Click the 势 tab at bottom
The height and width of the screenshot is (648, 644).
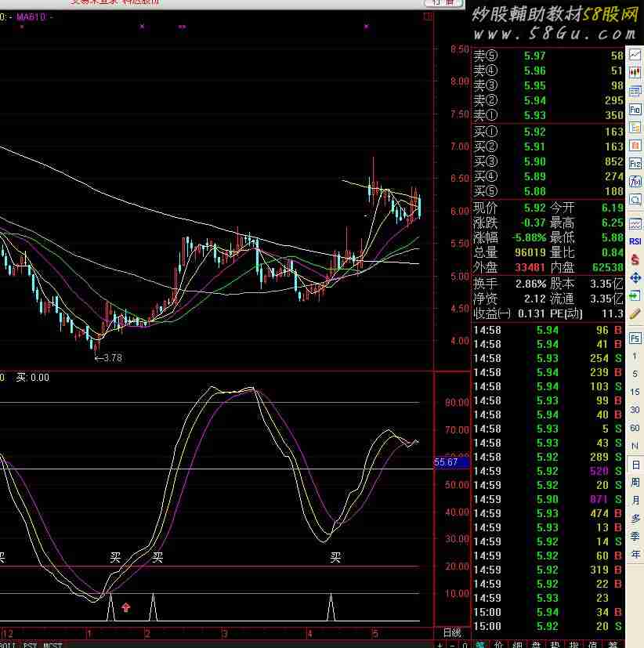click(x=555, y=645)
